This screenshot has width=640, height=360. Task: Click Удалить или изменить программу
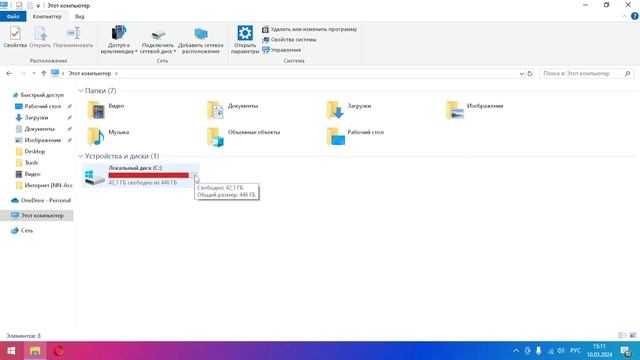(309, 29)
